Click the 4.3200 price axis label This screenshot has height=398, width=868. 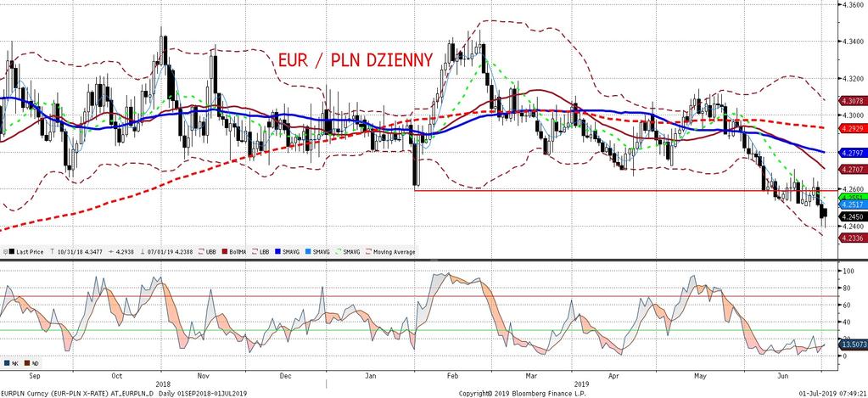pos(851,78)
